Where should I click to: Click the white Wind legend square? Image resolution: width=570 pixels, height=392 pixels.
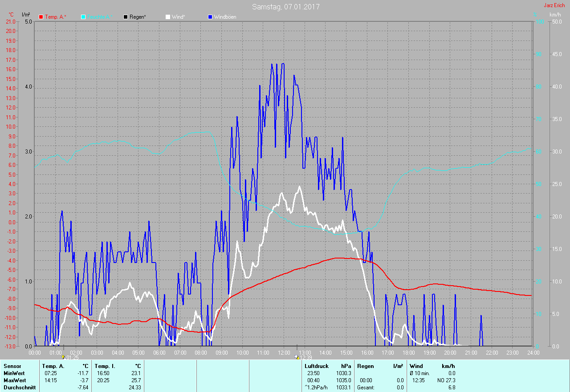168,17
